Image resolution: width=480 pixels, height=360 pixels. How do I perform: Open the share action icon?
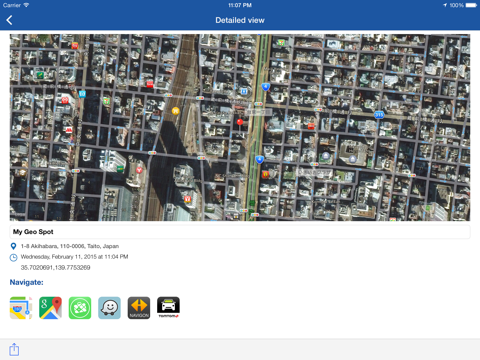pyautogui.click(x=14, y=350)
